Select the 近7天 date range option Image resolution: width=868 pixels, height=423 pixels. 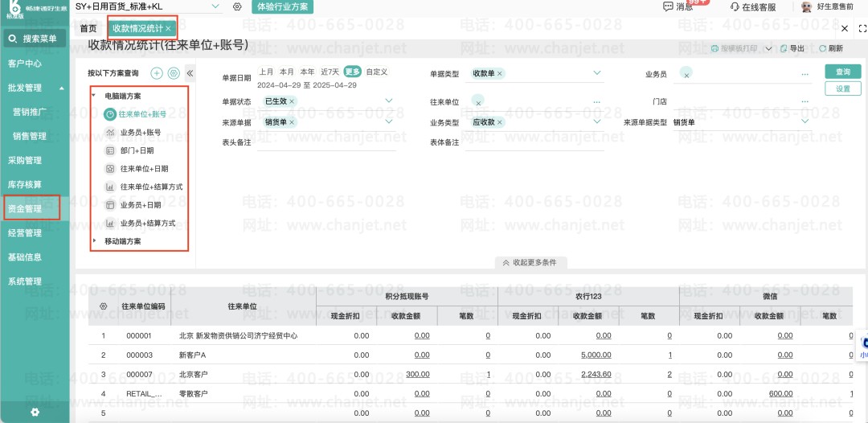(330, 72)
